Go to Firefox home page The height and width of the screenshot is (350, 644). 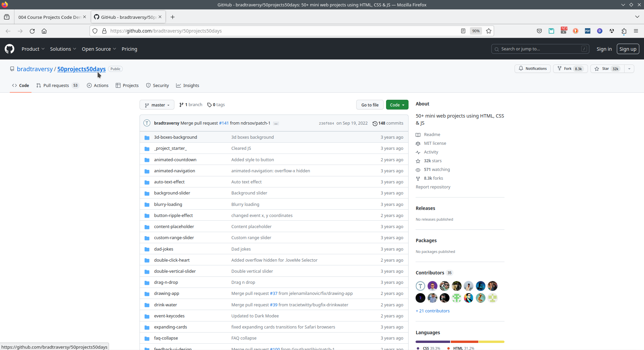coord(44,31)
